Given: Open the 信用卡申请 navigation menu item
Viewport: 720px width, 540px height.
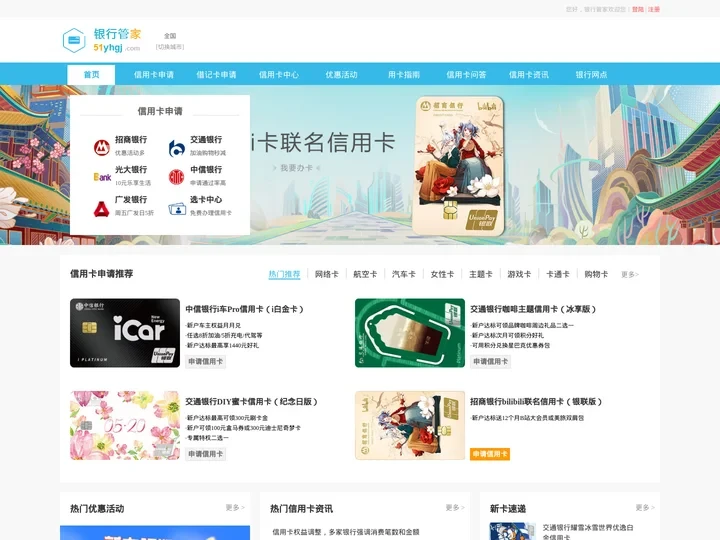Looking at the screenshot, I should pyautogui.click(x=154, y=74).
